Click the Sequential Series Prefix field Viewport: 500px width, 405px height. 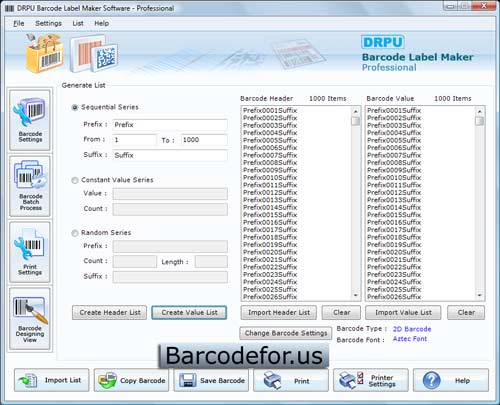[170, 125]
